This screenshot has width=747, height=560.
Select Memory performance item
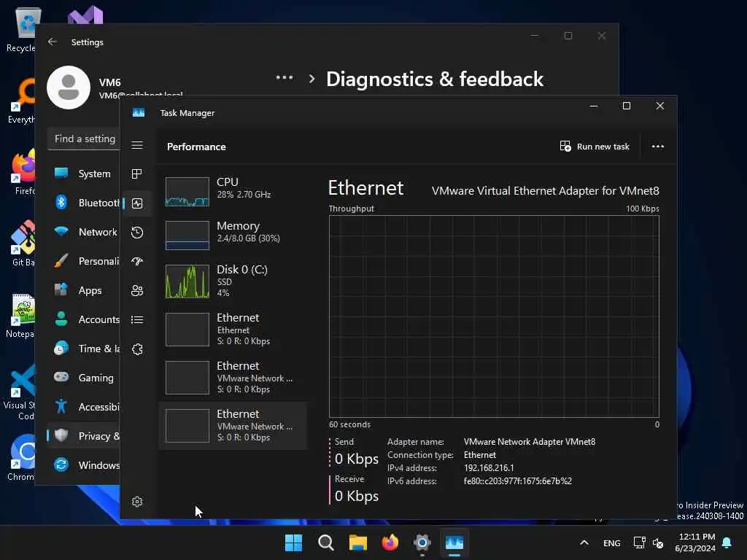point(233,235)
